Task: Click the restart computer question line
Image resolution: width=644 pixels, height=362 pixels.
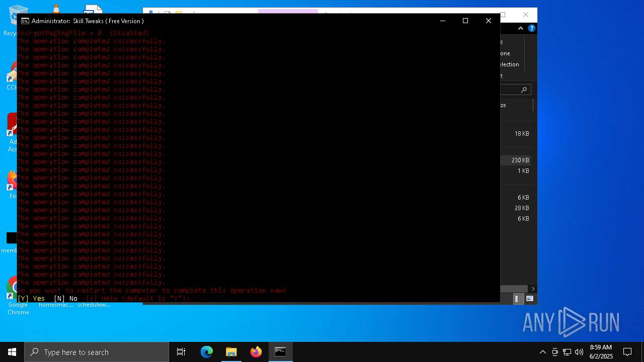Action: (x=151, y=291)
